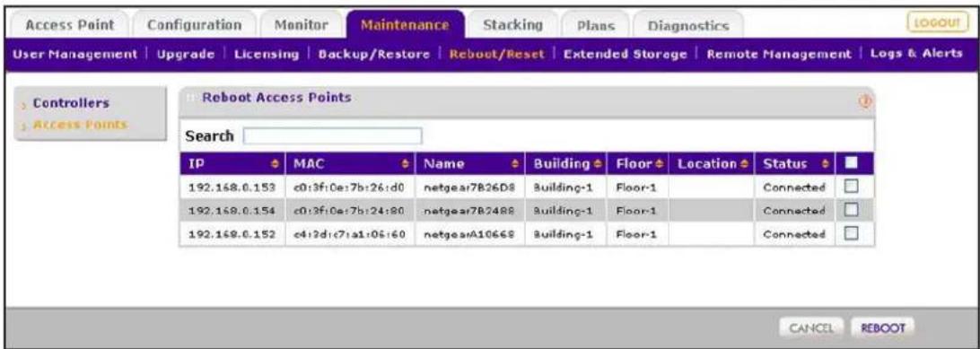Screen dimensions: 980x349
Task: Open Logs & Alerts submenu
Action: (x=916, y=55)
